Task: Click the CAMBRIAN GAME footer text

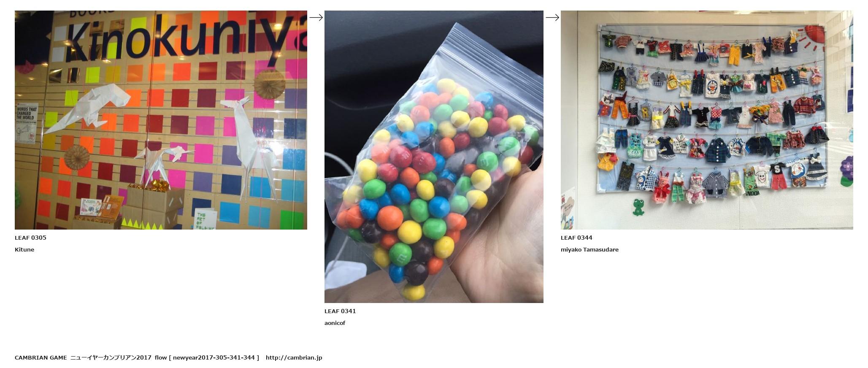Action: tap(41, 357)
